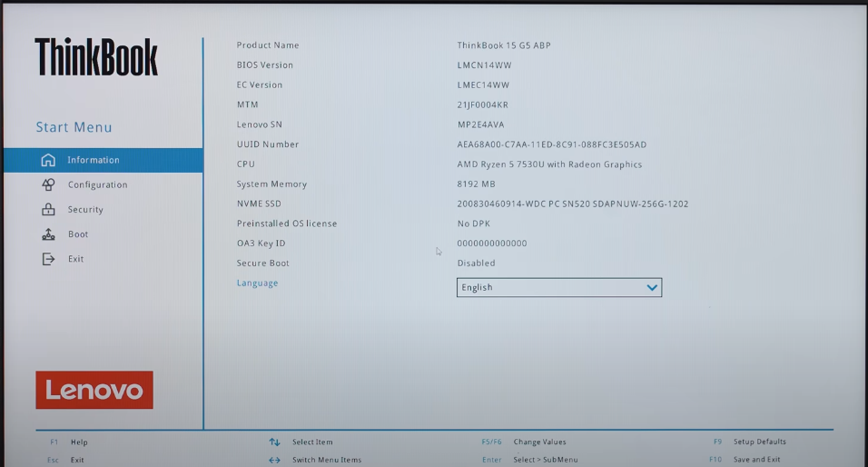Screen dimensions: 868x467
Task: Click the System Memory label
Action: coord(271,184)
